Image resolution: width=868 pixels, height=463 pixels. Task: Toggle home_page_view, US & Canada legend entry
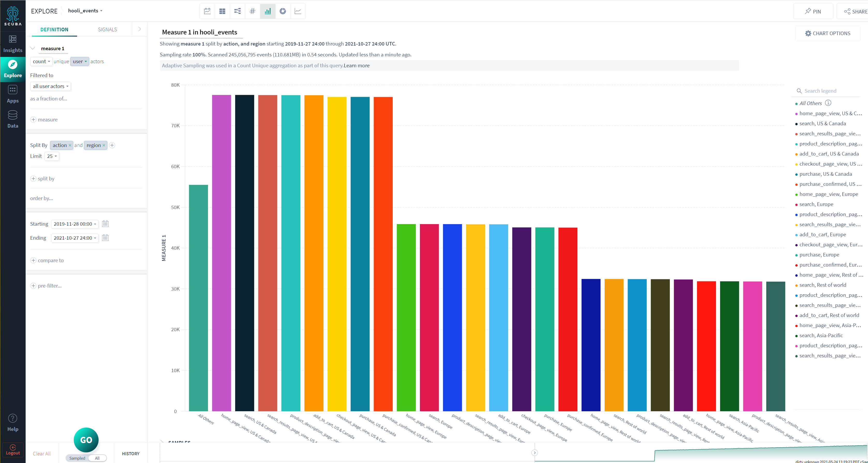click(x=828, y=114)
